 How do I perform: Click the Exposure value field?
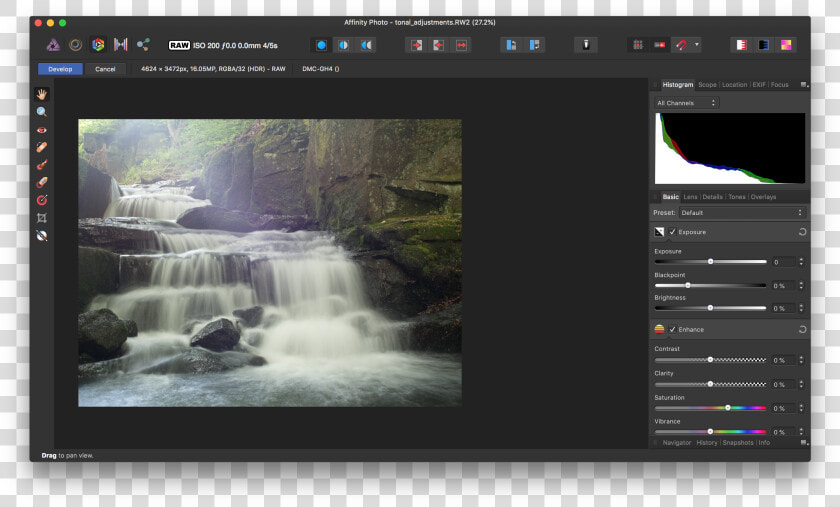(784, 262)
